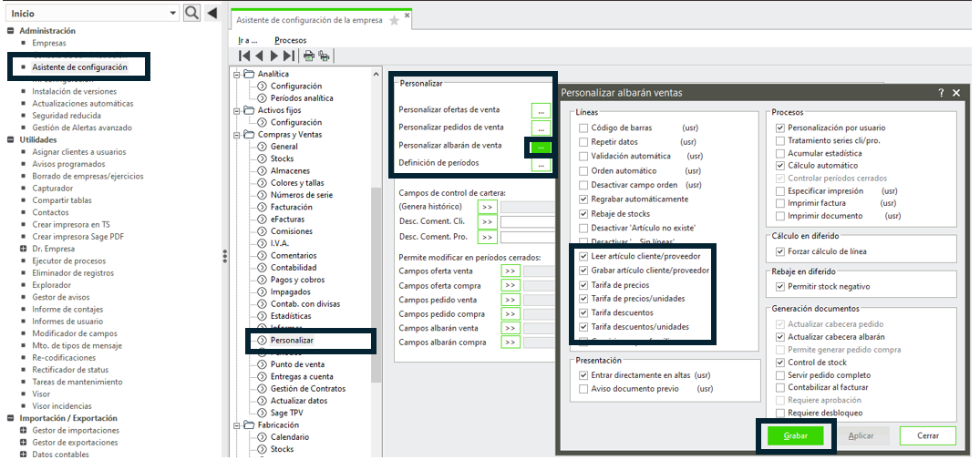980x460 pixels.
Task: Select Punto de venta tree item
Action: [x=297, y=364]
